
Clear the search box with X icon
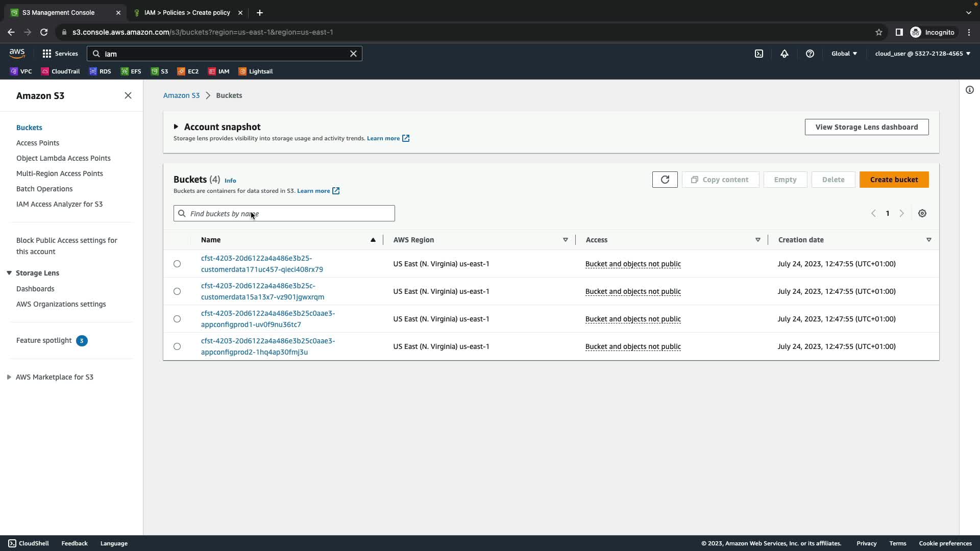pyautogui.click(x=353, y=54)
